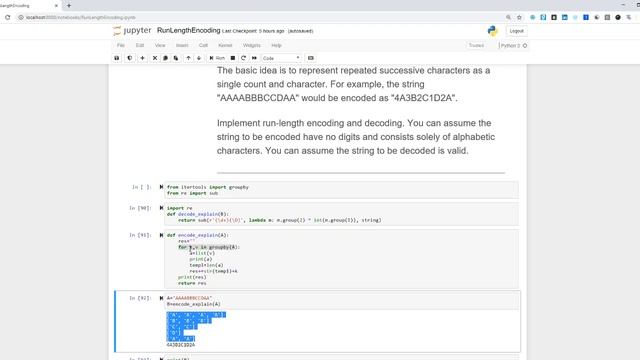Run cell In [92] using its arrow
The width and height of the screenshot is (640, 360).
(x=161, y=298)
